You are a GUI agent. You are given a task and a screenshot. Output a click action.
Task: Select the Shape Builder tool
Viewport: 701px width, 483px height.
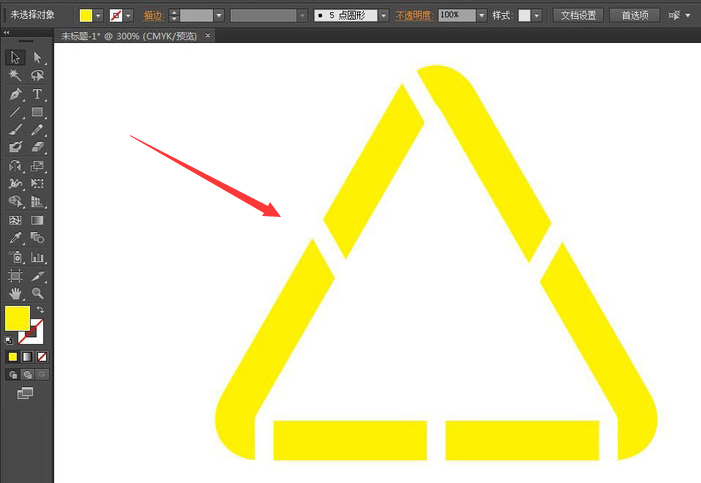tap(15, 202)
